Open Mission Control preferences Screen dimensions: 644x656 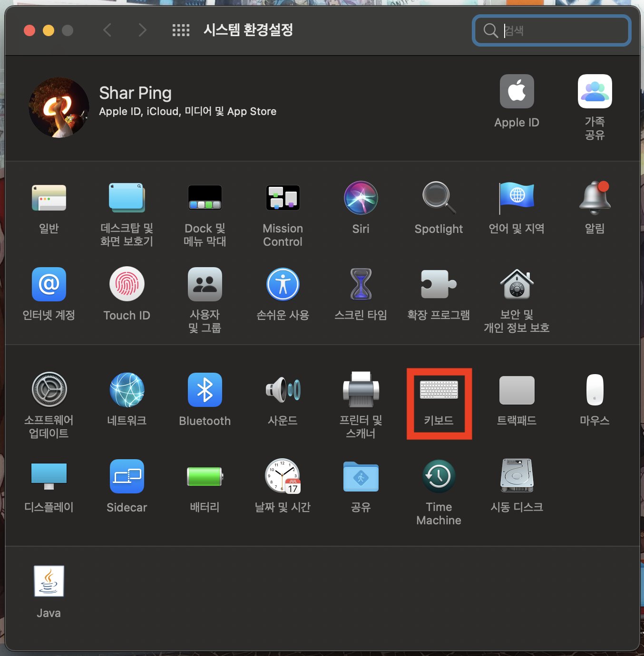pos(283,198)
